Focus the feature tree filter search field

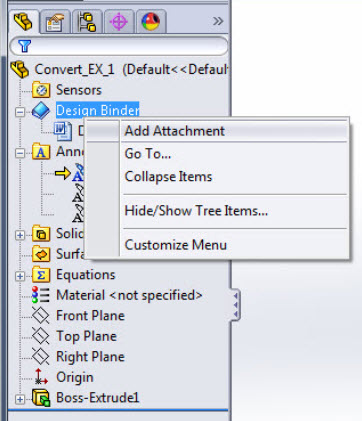tap(119, 46)
